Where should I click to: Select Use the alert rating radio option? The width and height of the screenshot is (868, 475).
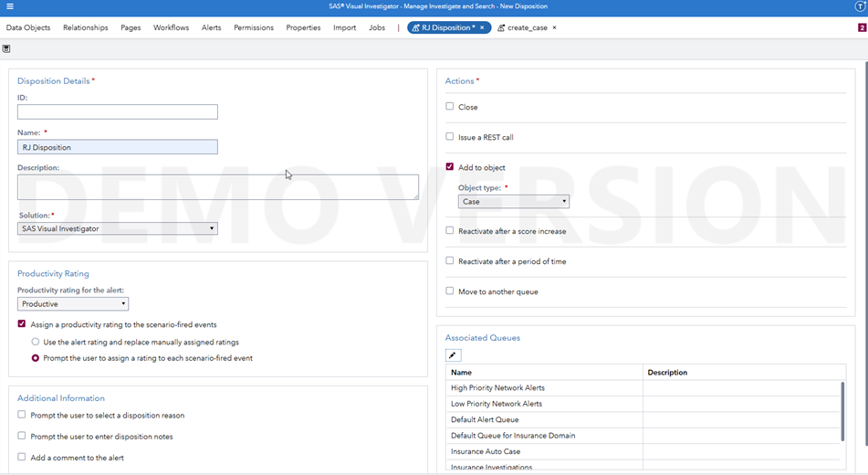36,342
